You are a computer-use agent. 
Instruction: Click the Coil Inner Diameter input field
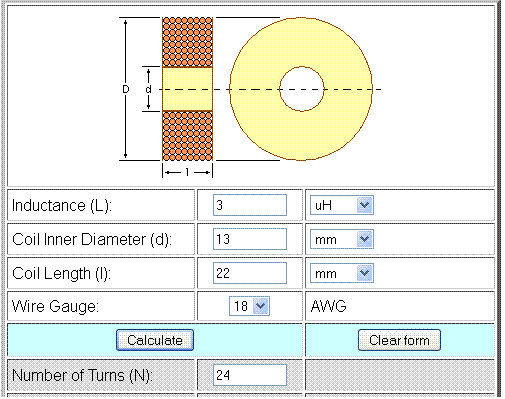tap(250, 239)
